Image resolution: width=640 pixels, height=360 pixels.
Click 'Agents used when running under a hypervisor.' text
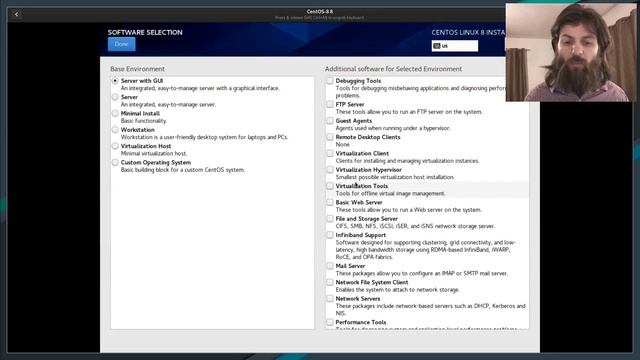(x=393, y=128)
